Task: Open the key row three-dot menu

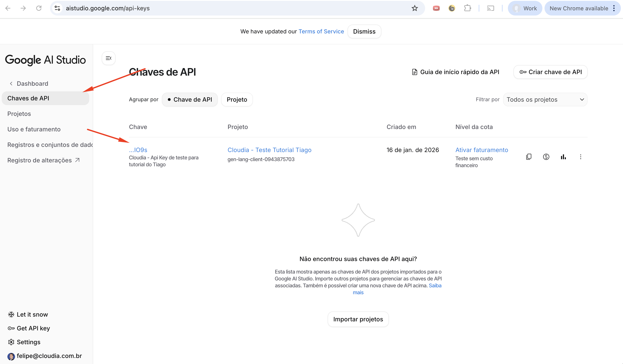Action: pos(581,157)
